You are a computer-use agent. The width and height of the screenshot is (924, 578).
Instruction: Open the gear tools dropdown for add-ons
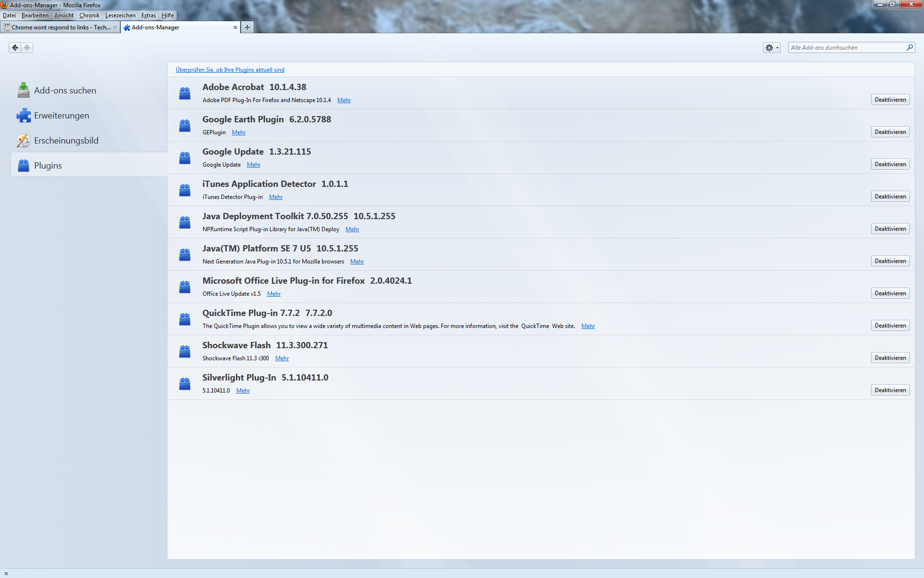coord(771,48)
